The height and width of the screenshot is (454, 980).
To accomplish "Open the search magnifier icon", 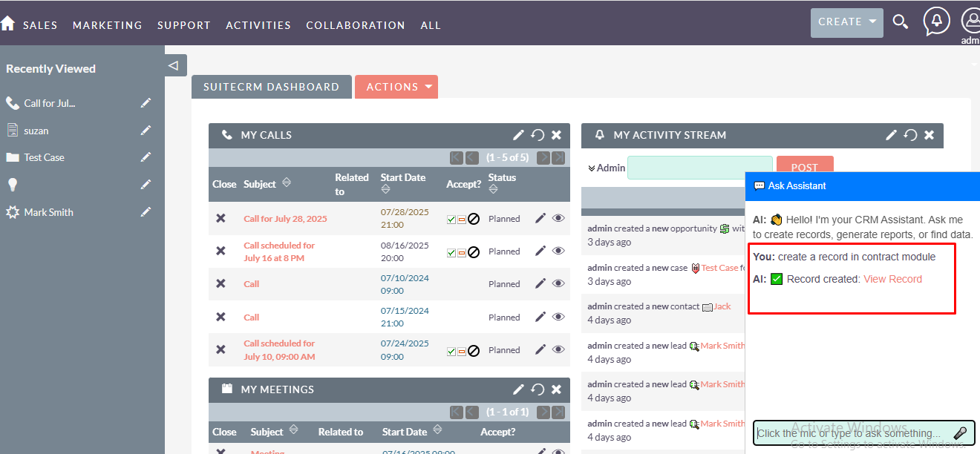I will point(900,22).
